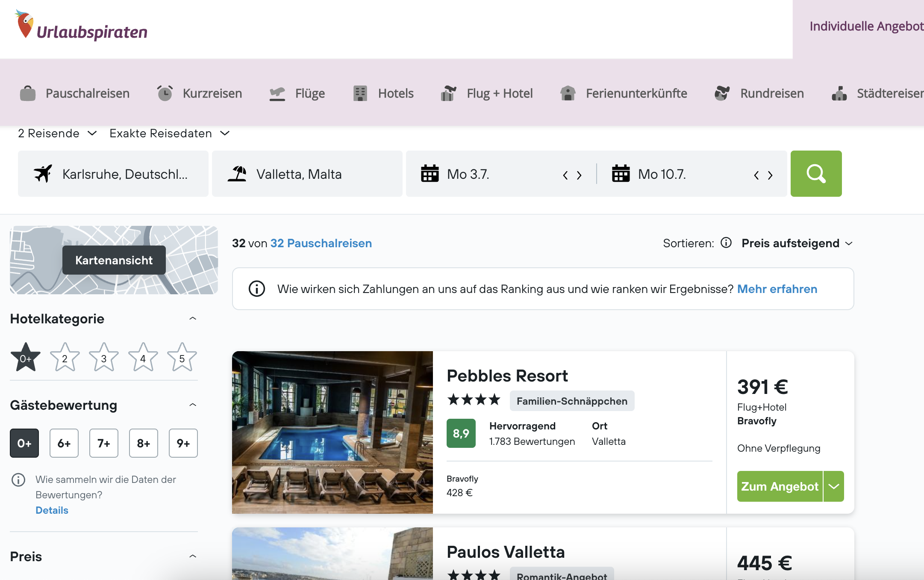The image size is (924, 580).
Task: Click the Karlsruhe, Deutschl... departure field
Action: tap(113, 174)
